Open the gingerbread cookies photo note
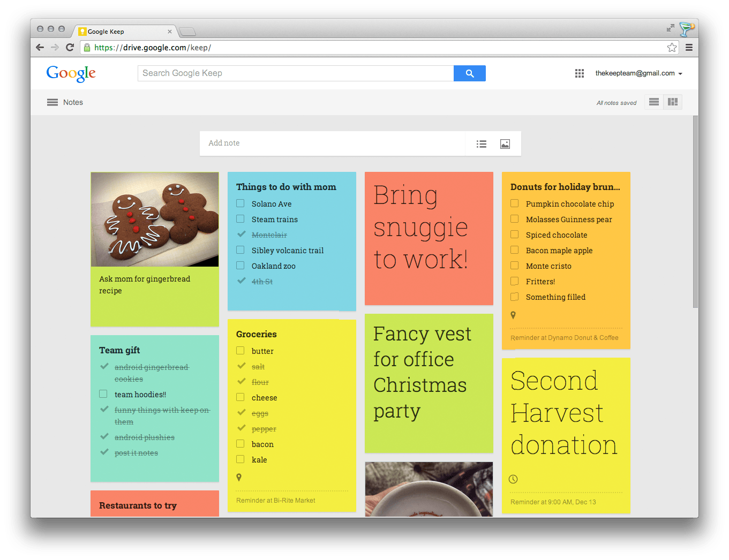 (155, 220)
